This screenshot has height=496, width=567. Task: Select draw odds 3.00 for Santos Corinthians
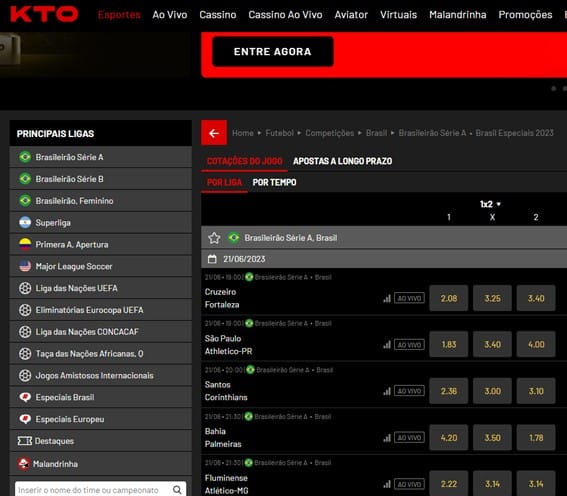(493, 391)
